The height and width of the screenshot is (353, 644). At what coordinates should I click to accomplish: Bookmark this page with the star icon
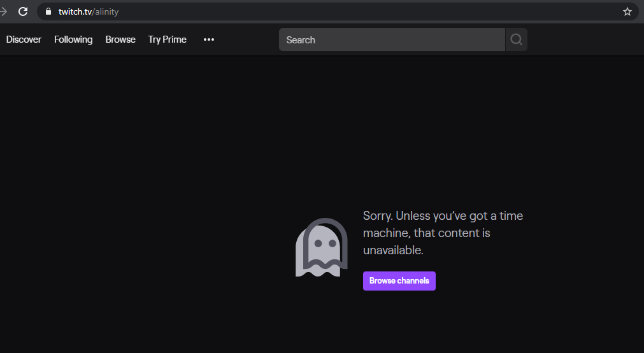pos(627,11)
